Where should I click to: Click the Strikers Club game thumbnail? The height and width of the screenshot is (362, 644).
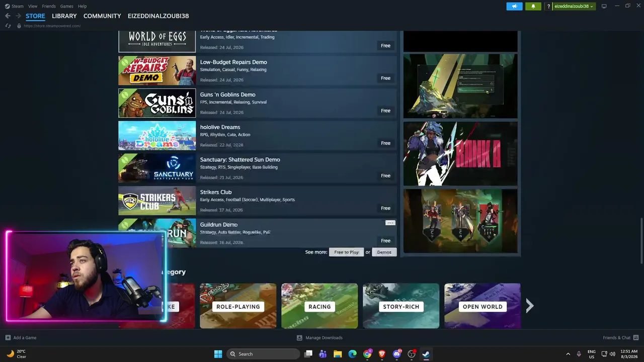pyautogui.click(x=157, y=201)
